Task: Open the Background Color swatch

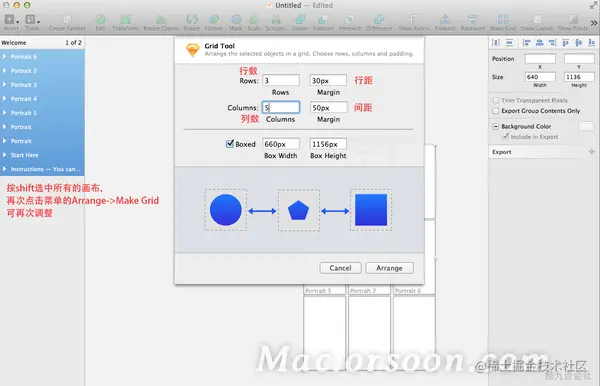Action: point(586,126)
